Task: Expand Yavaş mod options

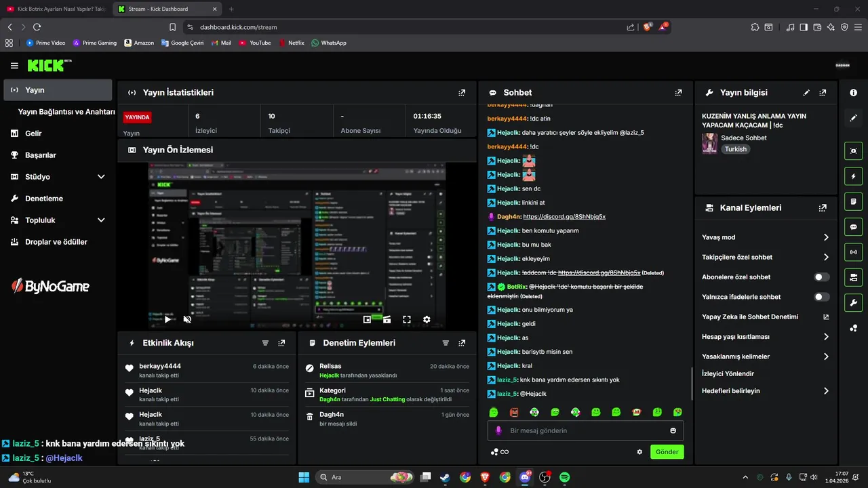Action: pos(826,237)
